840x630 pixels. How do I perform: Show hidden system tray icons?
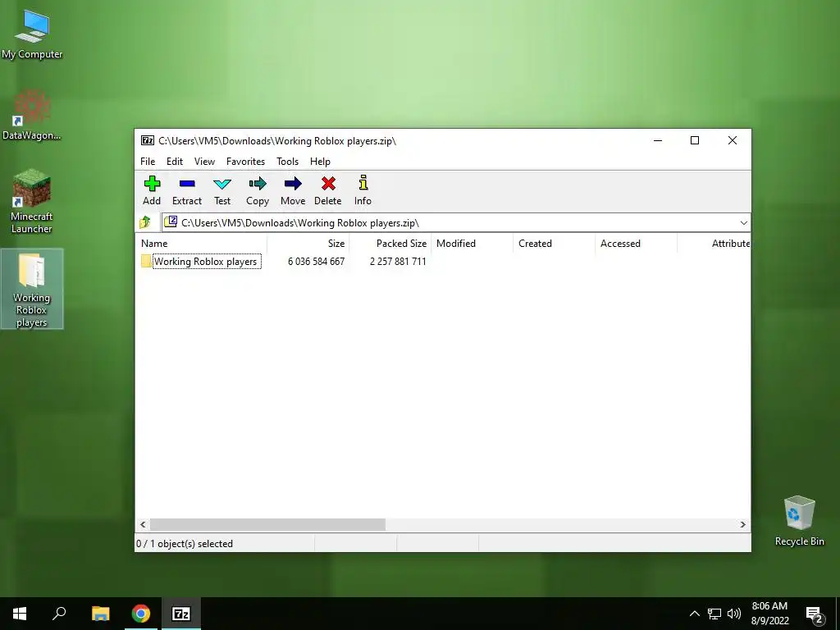[694, 614]
